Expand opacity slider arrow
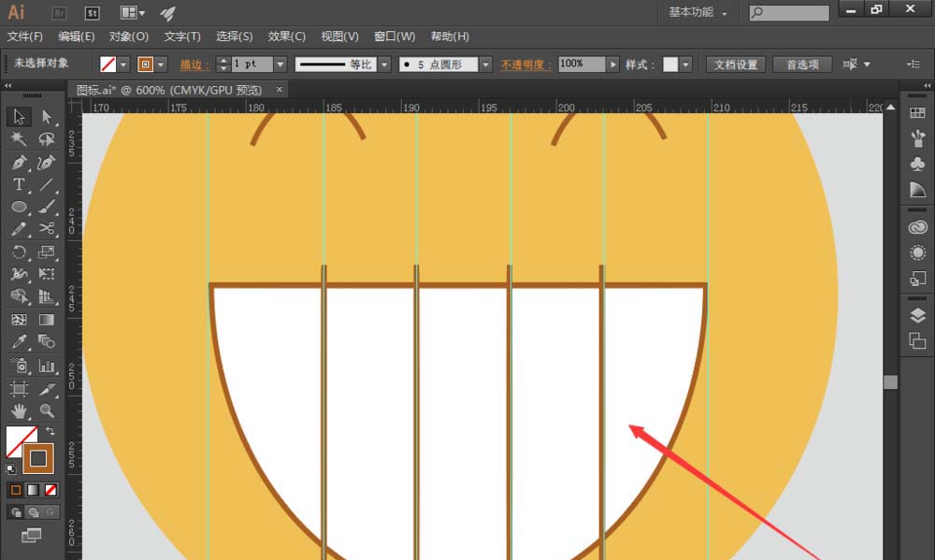The image size is (935, 560). click(613, 65)
